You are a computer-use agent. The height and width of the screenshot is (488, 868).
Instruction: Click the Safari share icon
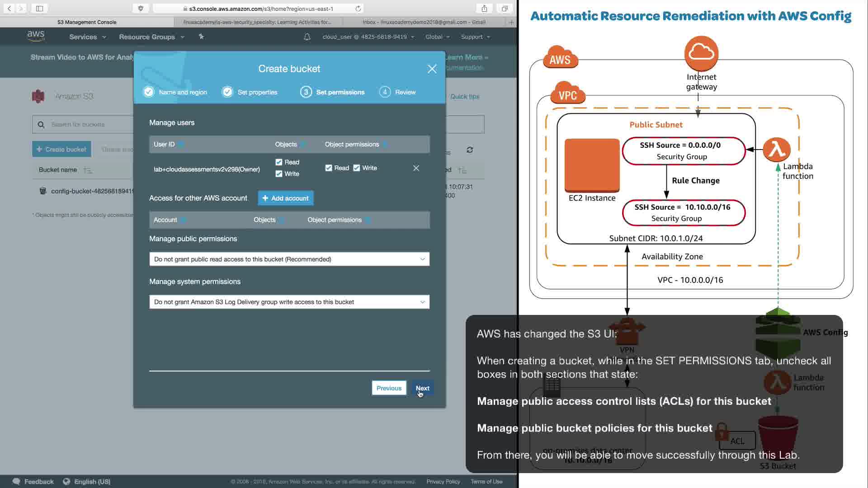[x=484, y=9]
